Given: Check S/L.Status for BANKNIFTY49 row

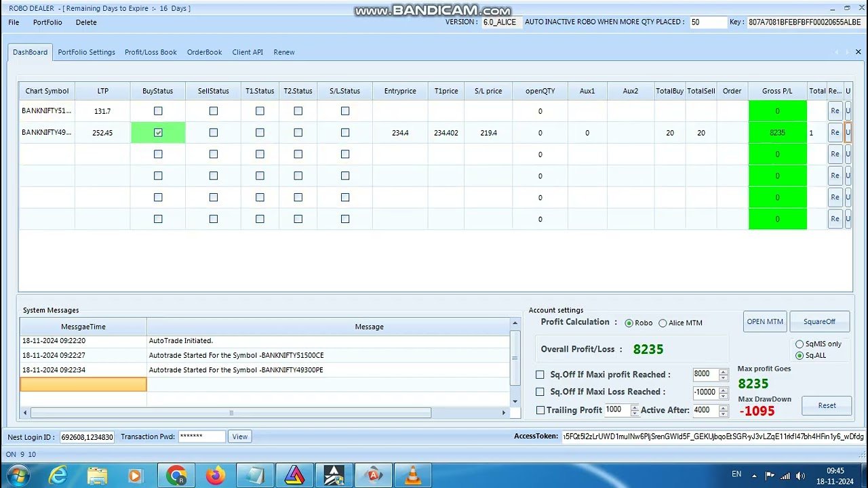Looking at the screenshot, I should click(345, 133).
